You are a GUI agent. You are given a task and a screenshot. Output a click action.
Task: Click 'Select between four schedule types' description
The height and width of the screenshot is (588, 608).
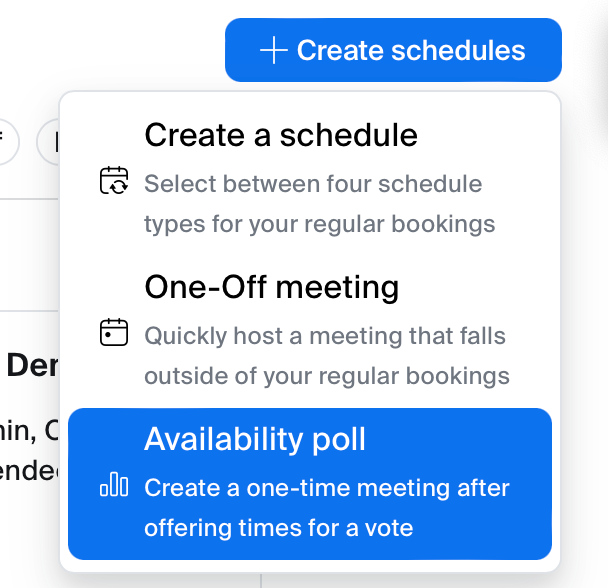pos(313,184)
